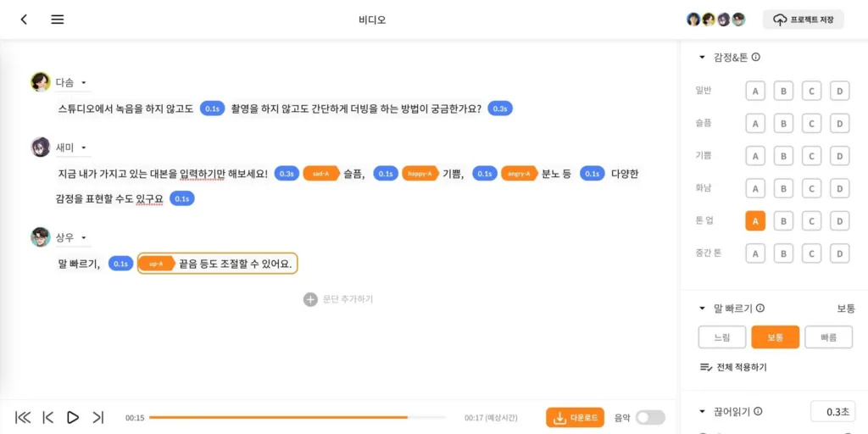This screenshot has height=434, width=868.
Task: Click the plus icon to add paragraph
Action: [310, 299]
